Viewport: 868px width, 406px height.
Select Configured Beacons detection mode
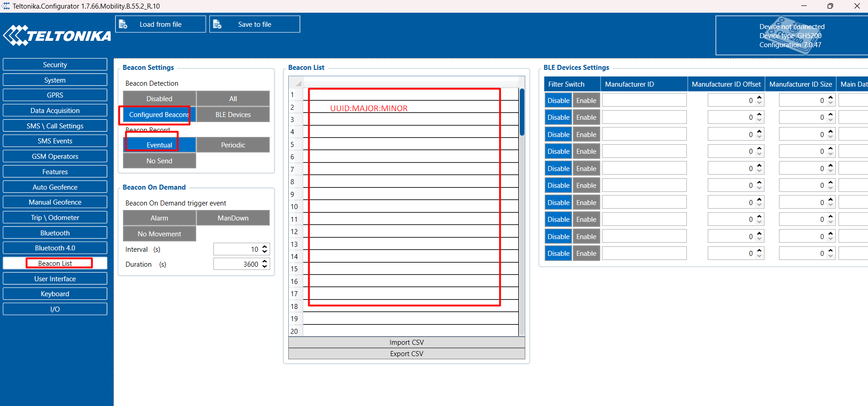pyautogui.click(x=159, y=114)
